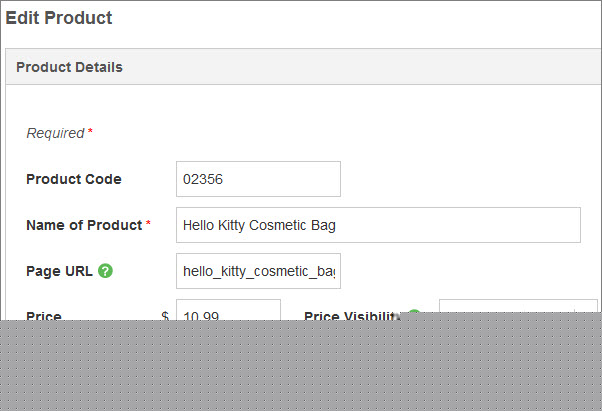602x411 pixels.
Task: Click the Product Details panel header
Action: [303, 67]
